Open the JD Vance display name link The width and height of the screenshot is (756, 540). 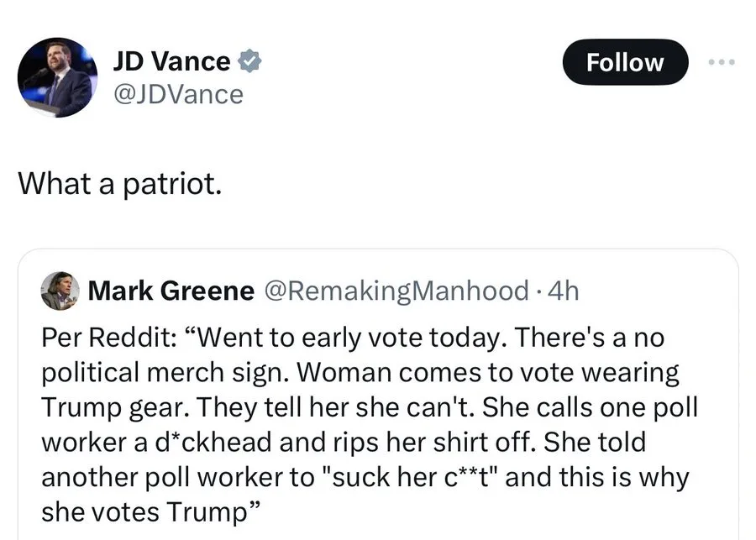tap(171, 61)
